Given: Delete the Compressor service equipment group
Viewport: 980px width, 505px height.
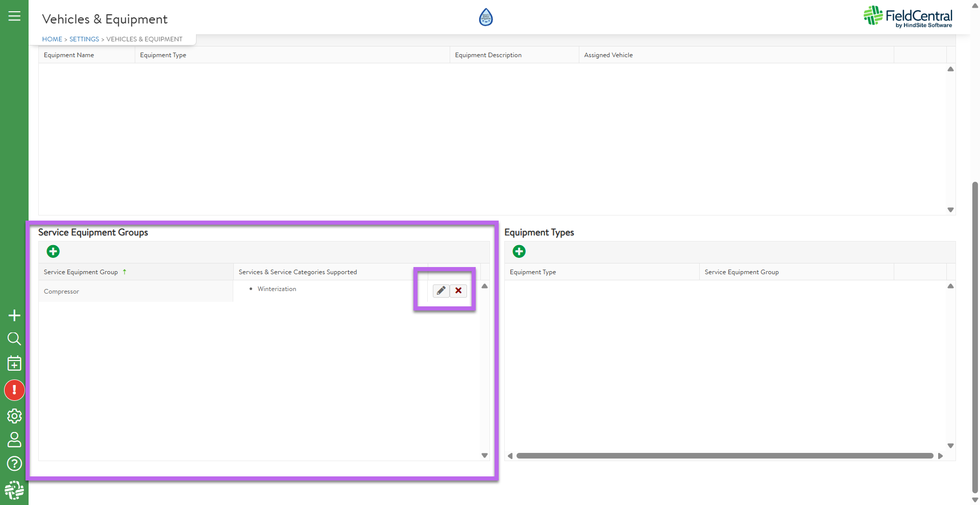Looking at the screenshot, I should point(458,291).
